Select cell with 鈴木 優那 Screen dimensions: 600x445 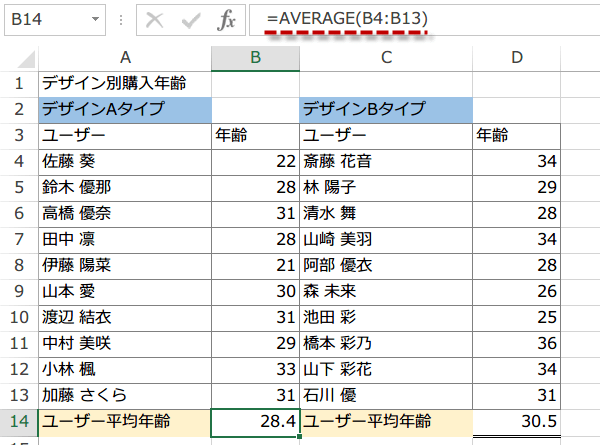(125, 188)
